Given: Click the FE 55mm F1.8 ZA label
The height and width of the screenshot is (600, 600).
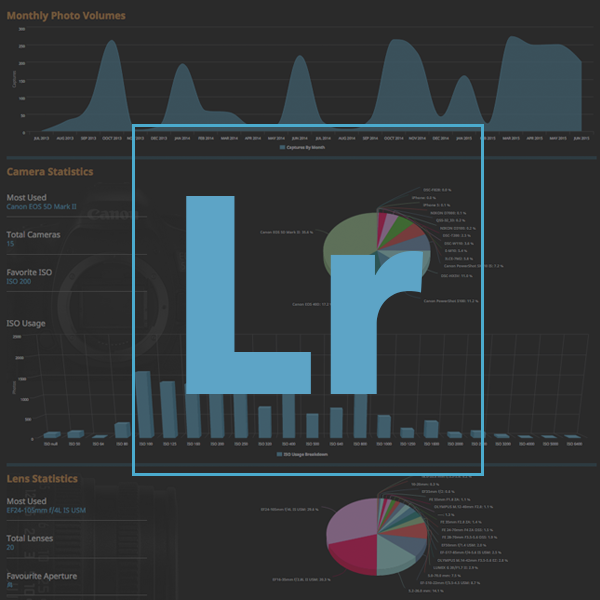Looking at the screenshot, I should (x=450, y=499).
